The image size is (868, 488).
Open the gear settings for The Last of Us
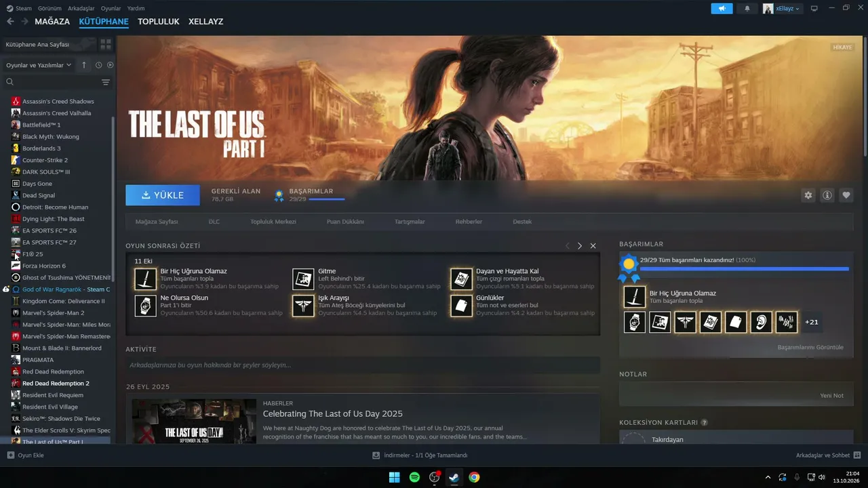click(808, 195)
